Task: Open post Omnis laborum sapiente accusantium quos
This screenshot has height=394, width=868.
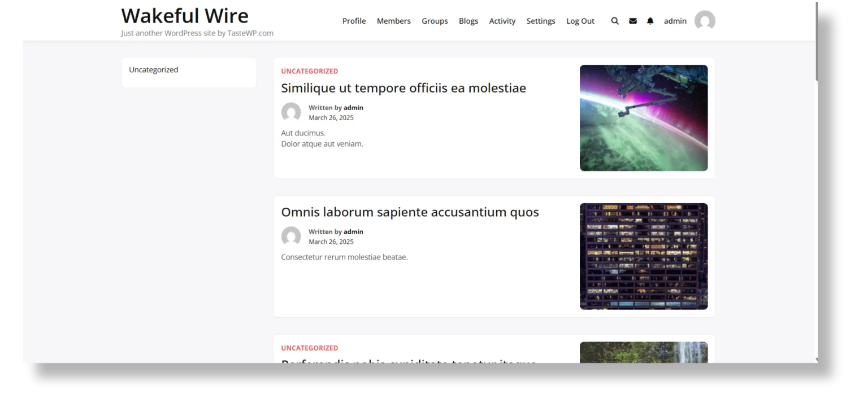Action: (410, 212)
